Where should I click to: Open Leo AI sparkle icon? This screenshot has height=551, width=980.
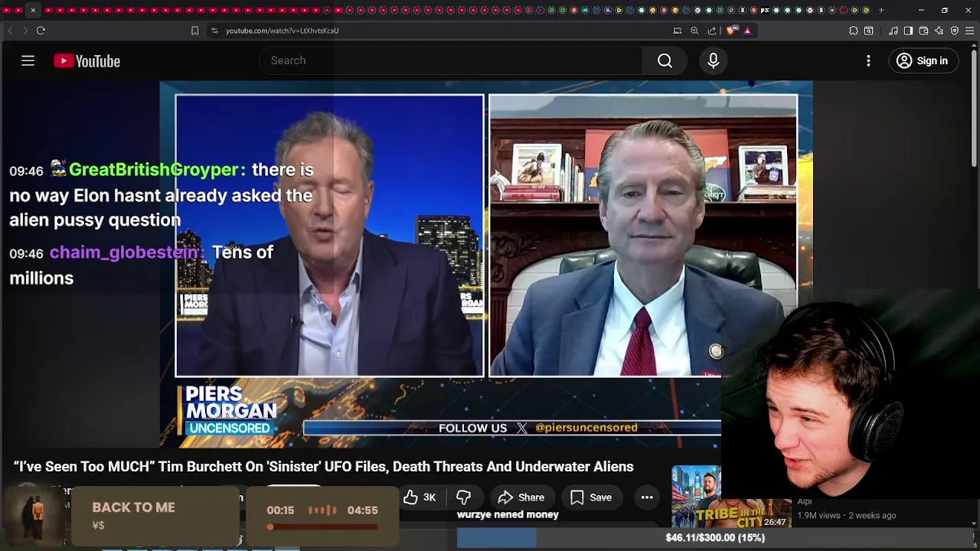[x=939, y=31]
